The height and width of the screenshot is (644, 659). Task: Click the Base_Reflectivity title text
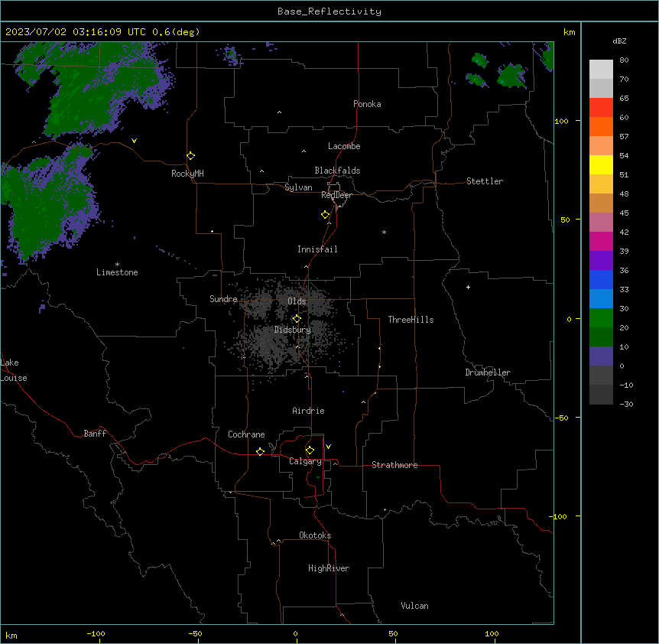pyautogui.click(x=329, y=11)
